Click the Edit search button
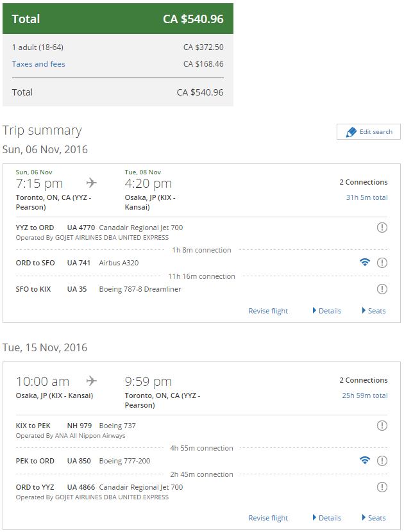Image resolution: width=404 pixels, height=532 pixels. click(x=369, y=131)
